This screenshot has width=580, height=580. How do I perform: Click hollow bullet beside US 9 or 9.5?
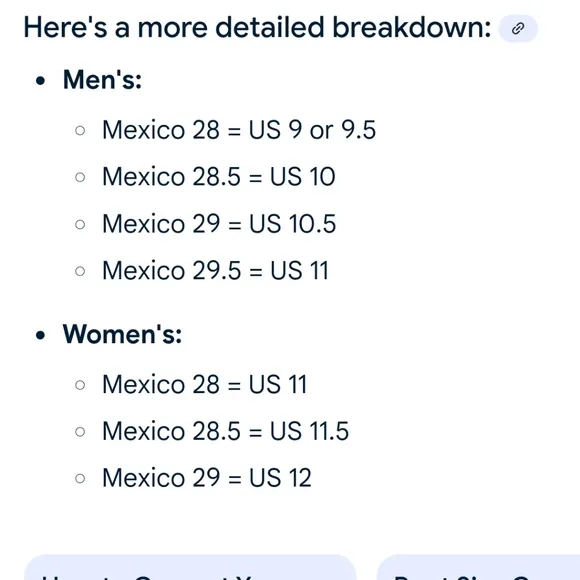(x=80, y=130)
